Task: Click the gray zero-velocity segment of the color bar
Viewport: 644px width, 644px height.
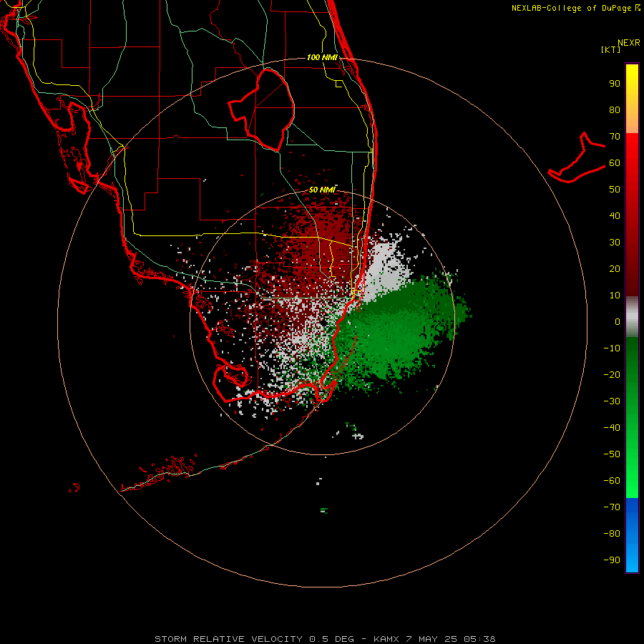Action: pyautogui.click(x=632, y=317)
